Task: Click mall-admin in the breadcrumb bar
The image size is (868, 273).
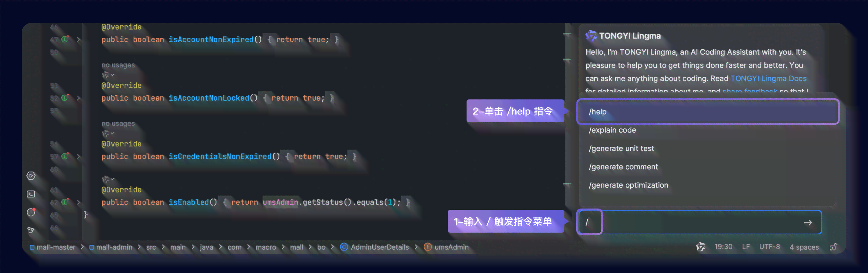Action: 111,247
